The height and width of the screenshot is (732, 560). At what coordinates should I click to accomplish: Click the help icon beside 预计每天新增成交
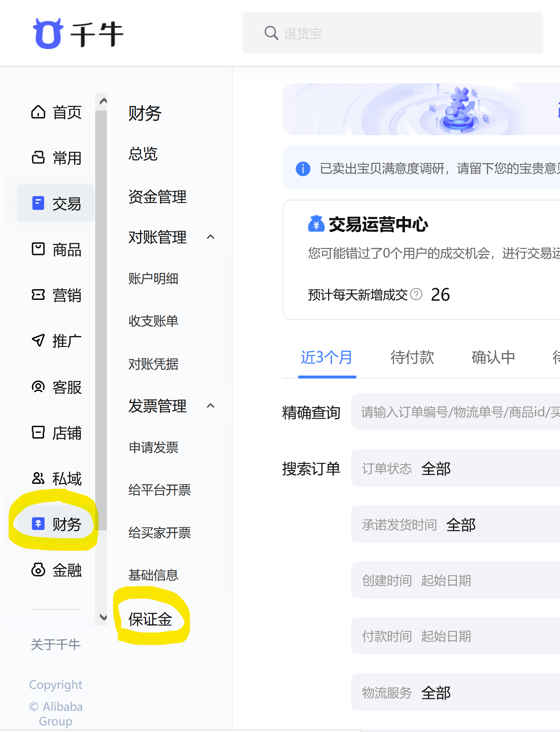pos(416,294)
